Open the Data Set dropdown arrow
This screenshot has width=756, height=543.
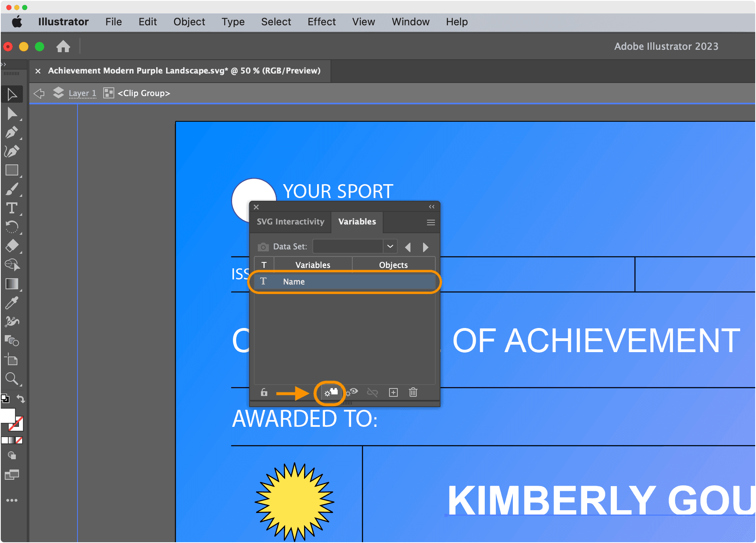(x=390, y=247)
